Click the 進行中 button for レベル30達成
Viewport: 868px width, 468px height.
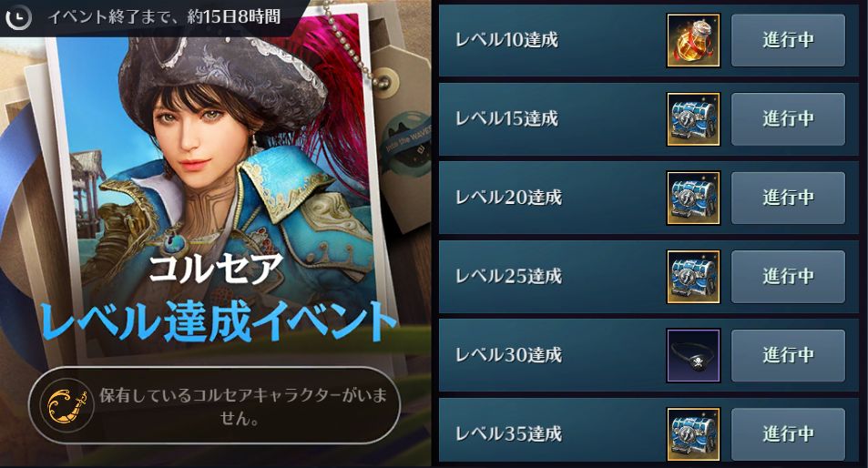[x=788, y=356]
